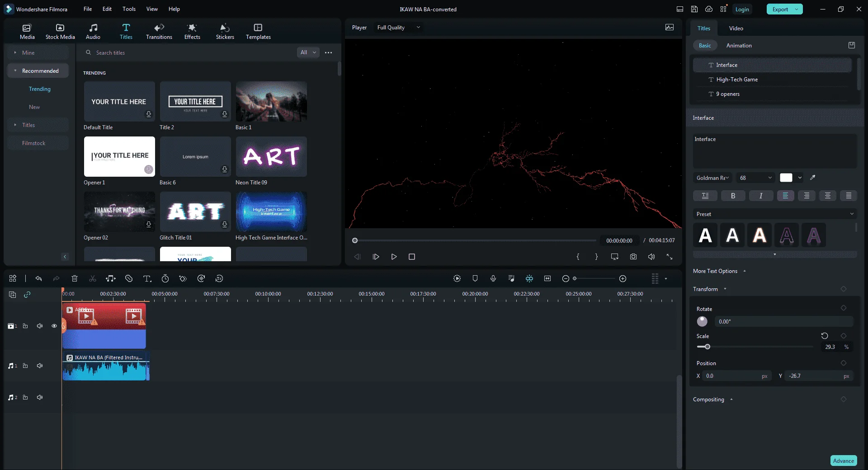Reset the Scale value with reset icon
868x470 pixels.
click(825, 336)
